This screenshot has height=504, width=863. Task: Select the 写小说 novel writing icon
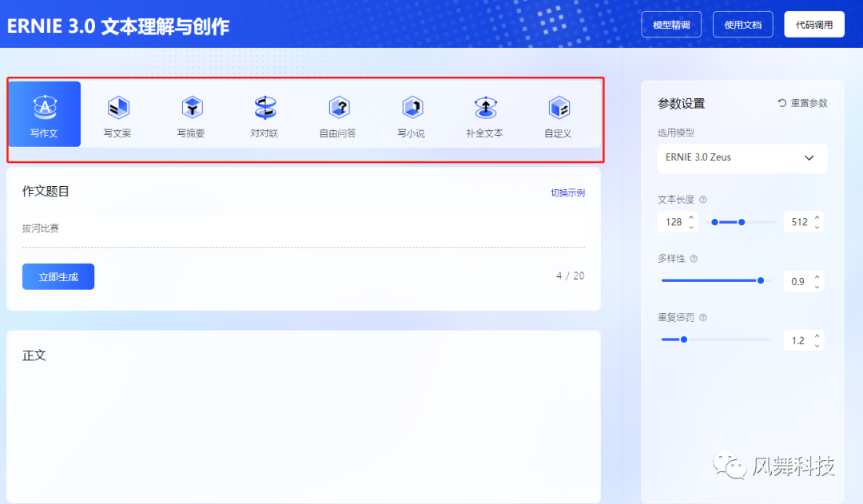click(412, 107)
